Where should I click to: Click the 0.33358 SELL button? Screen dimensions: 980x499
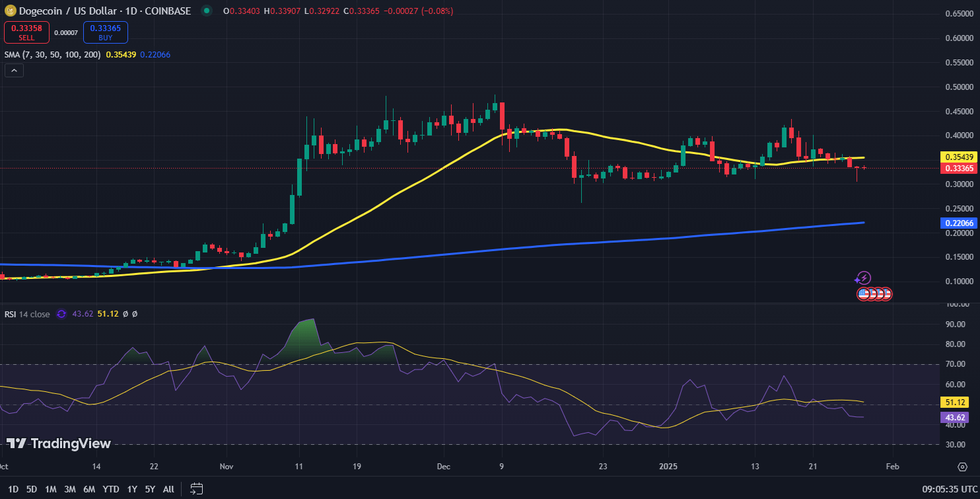pyautogui.click(x=26, y=32)
